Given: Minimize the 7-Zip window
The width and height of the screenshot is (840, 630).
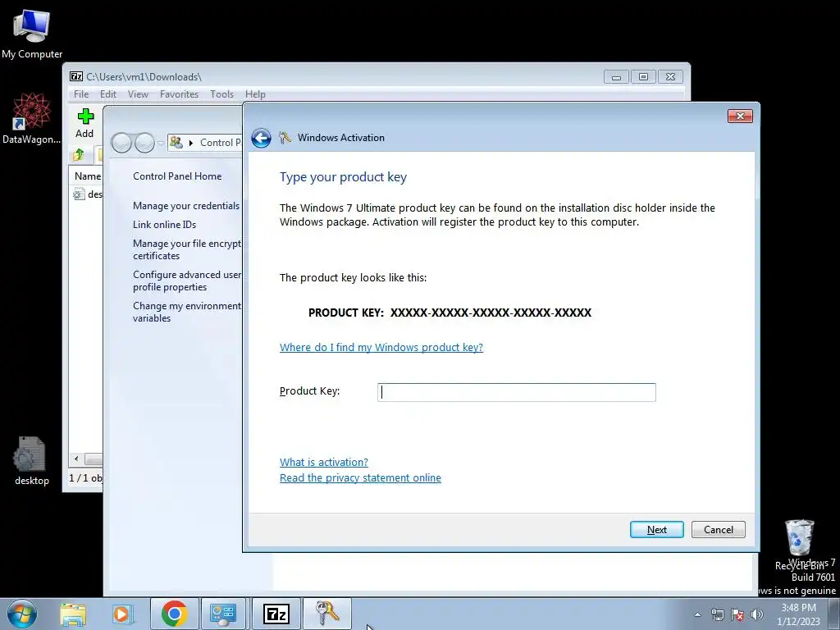Looking at the screenshot, I should coord(616,77).
